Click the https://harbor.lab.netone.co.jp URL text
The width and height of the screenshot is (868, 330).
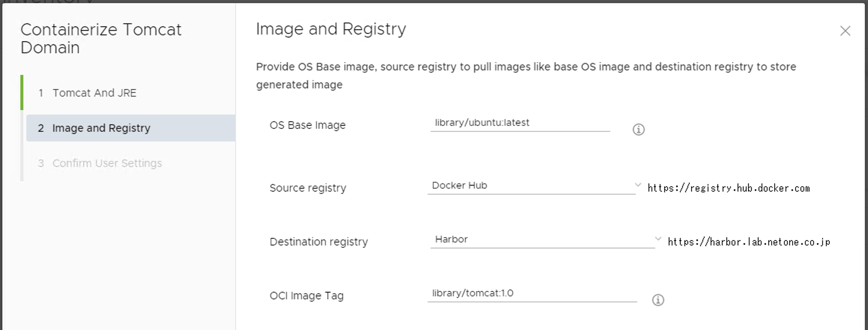749,242
